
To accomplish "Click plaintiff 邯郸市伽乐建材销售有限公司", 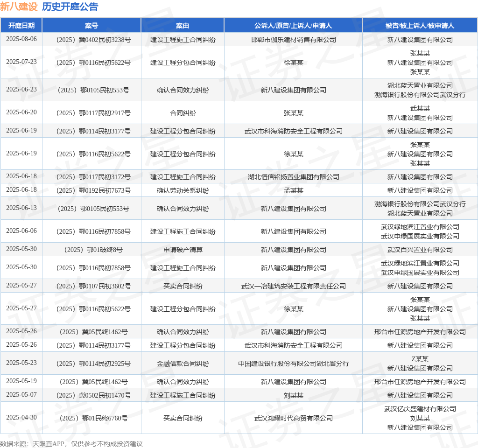I will tap(294, 40).
